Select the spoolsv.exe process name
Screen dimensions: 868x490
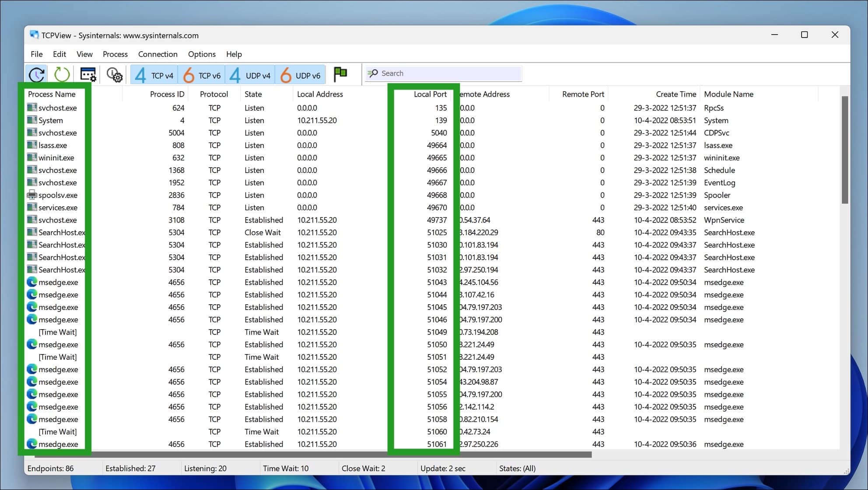pyautogui.click(x=58, y=195)
